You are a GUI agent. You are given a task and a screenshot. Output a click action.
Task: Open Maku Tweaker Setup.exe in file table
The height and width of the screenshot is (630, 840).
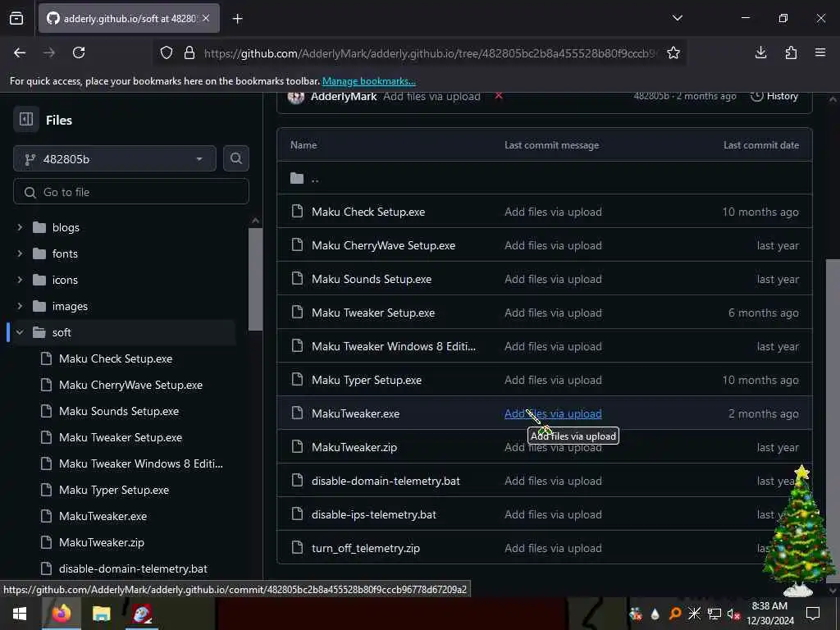tap(373, 313)
